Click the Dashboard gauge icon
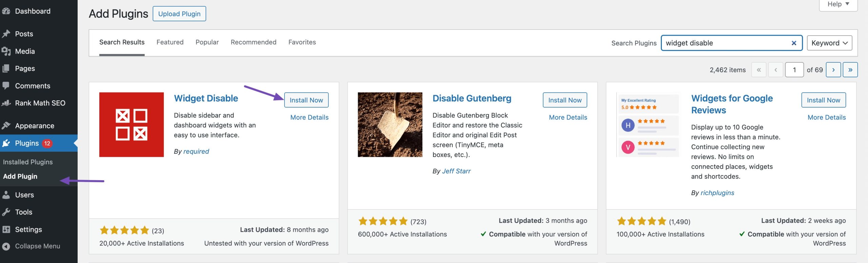The height and width of the screenshot is (263, 868). pos(6,11)
